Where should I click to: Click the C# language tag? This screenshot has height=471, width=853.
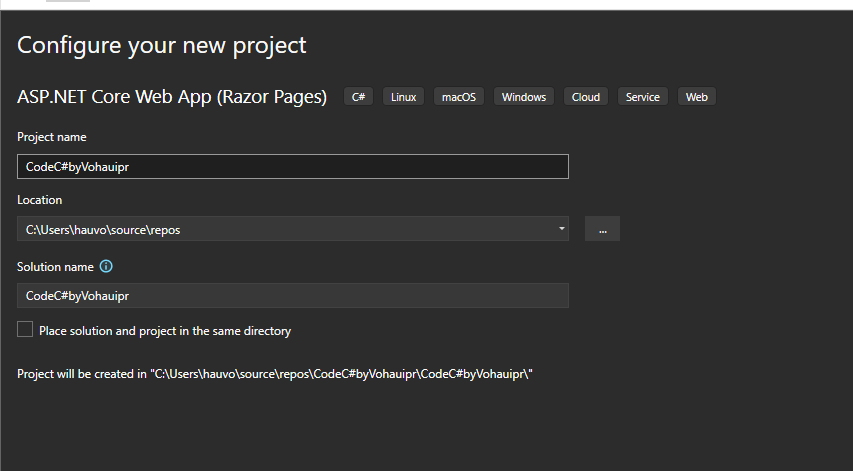pos(359,97)
